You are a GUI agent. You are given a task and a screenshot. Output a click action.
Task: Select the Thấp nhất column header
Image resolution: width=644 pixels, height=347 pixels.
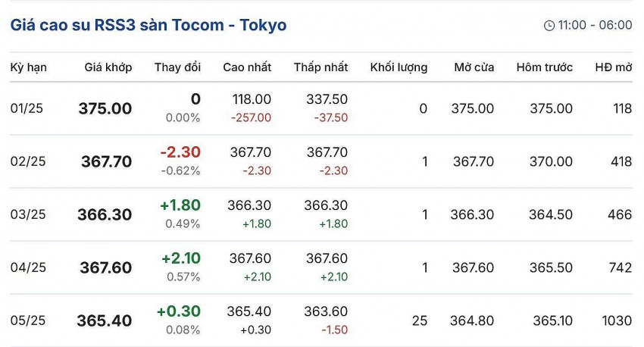(x=320, y=67)
